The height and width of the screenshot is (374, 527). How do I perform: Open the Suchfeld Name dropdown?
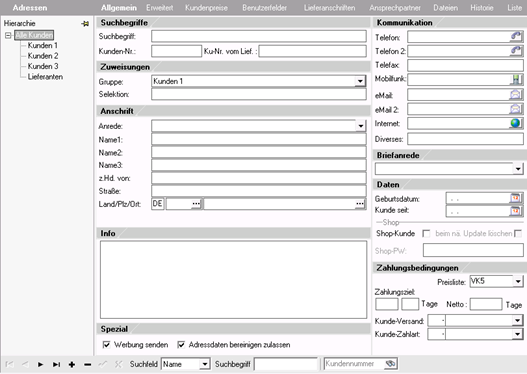click(x=204, y=364)
